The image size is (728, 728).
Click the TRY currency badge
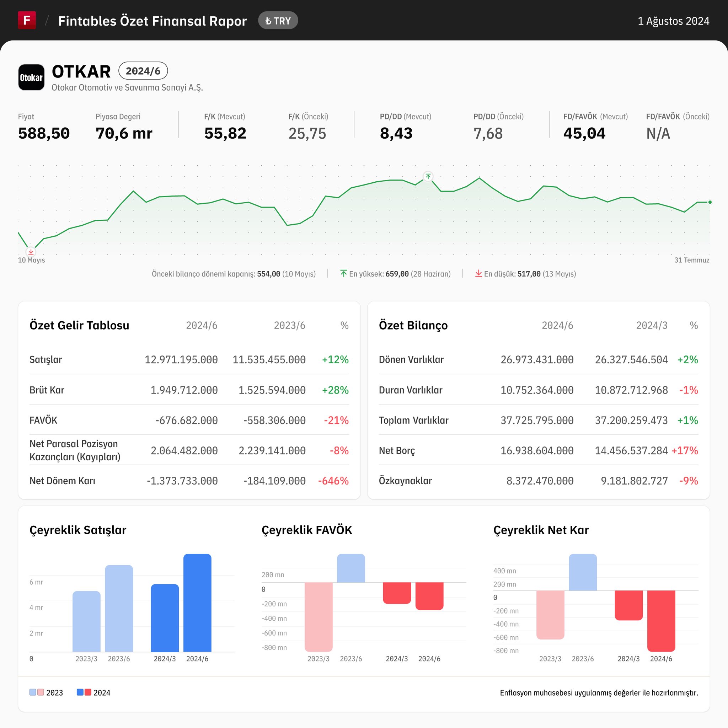click(x=278, y=21)
